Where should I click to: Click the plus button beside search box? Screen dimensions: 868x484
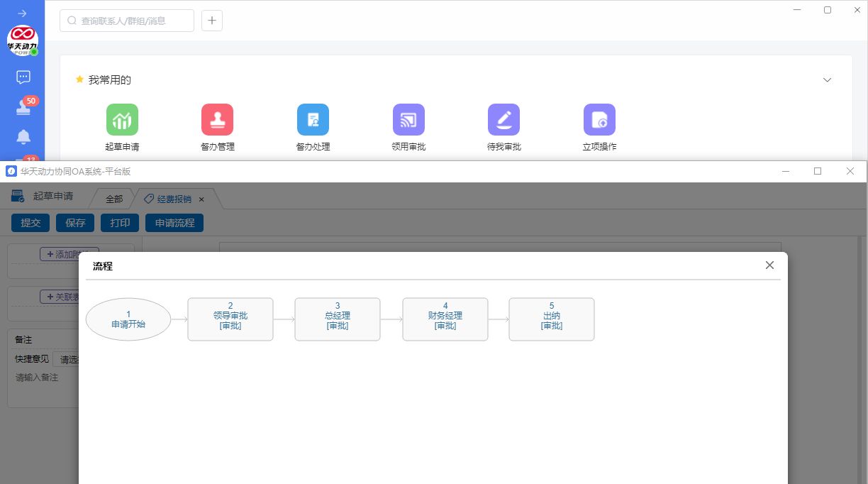click(212, 21)
